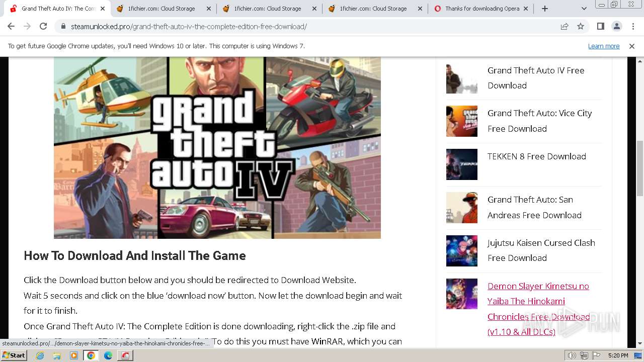Click the Demon Slayer sidebar thumbnail
644x362 pixels.
click(x=462, y=294)
